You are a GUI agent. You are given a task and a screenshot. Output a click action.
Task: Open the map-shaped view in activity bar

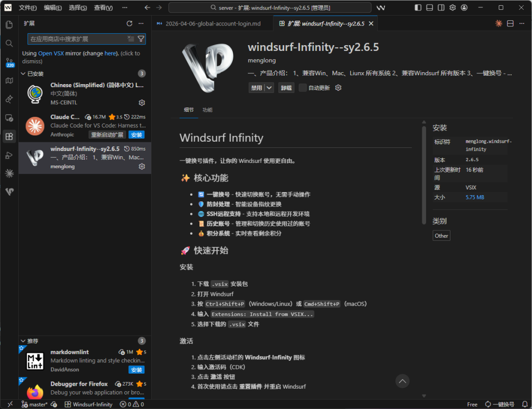click(9, 80)
